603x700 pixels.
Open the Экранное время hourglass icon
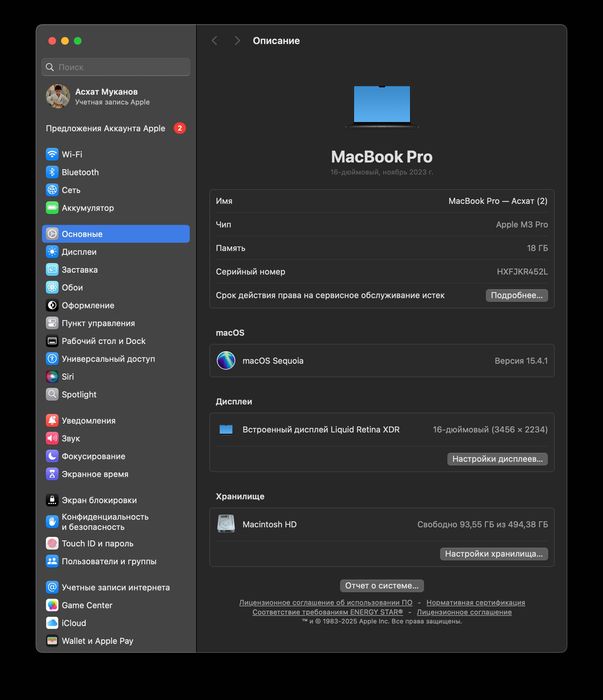[x=52, y=474]
